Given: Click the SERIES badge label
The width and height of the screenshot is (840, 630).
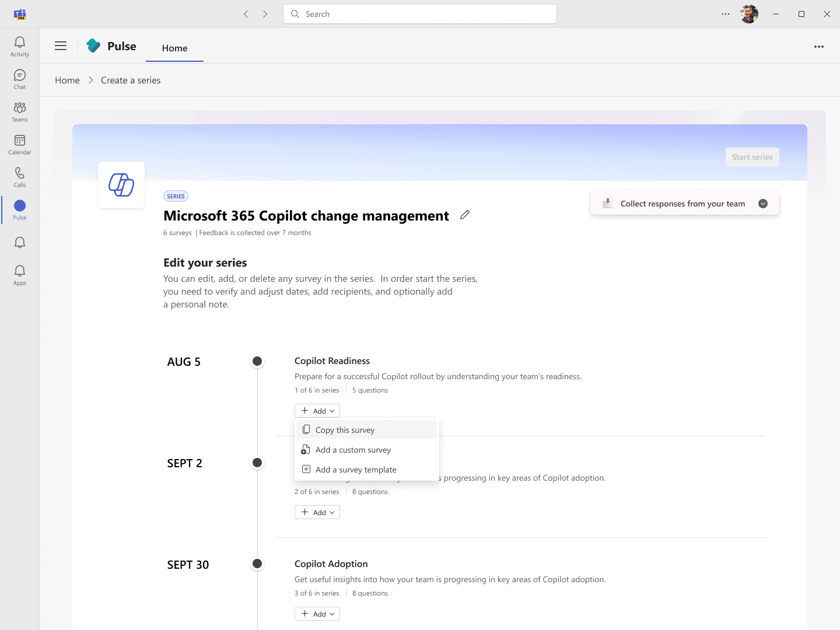Looking at the screenshot, I should (x=176, y=196).
